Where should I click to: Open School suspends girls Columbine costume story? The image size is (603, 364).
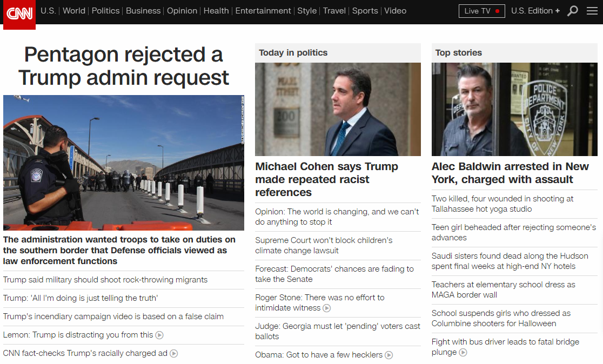pyautogui.click(x=501, y=318)
